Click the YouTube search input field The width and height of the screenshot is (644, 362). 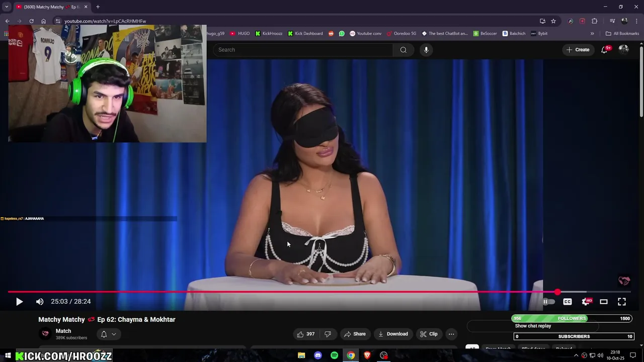(x=303, y=50)
